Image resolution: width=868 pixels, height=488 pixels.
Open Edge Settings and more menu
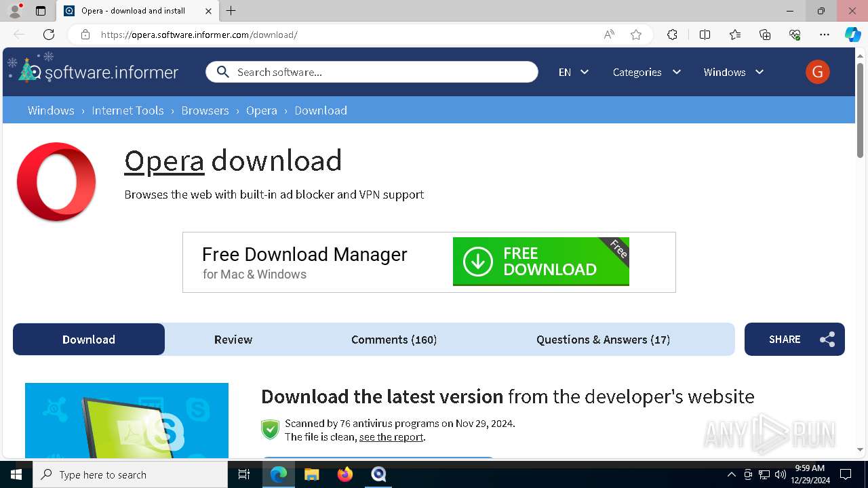825,35
